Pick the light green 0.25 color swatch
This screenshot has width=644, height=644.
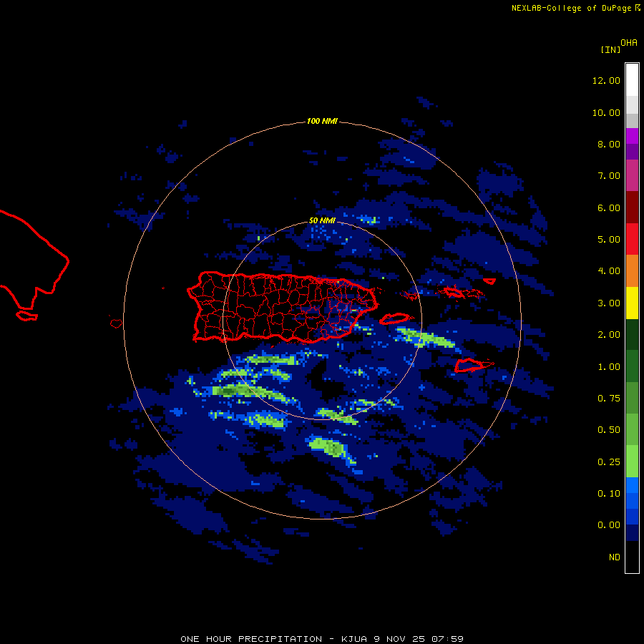(x=632, y=462)
